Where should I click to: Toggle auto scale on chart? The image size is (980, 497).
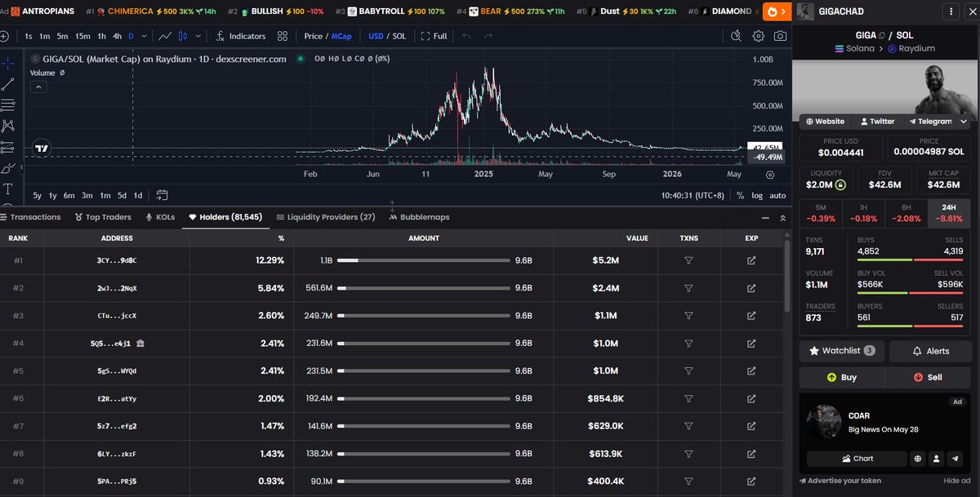point(777,195)
